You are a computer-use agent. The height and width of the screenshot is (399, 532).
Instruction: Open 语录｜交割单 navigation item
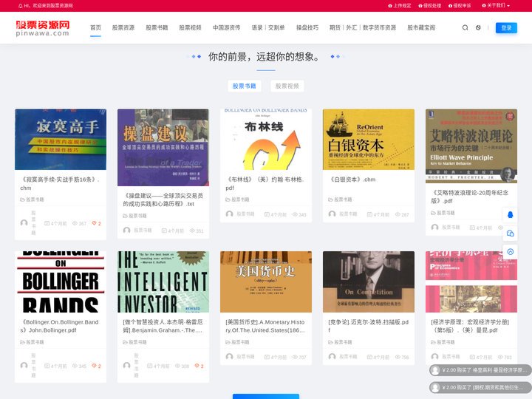click(x=268, y=27)
